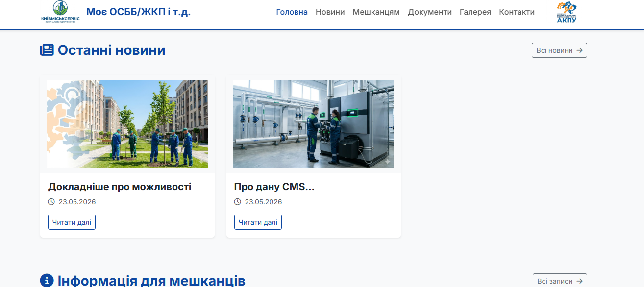Click the Всі записи button

[560, 281]
